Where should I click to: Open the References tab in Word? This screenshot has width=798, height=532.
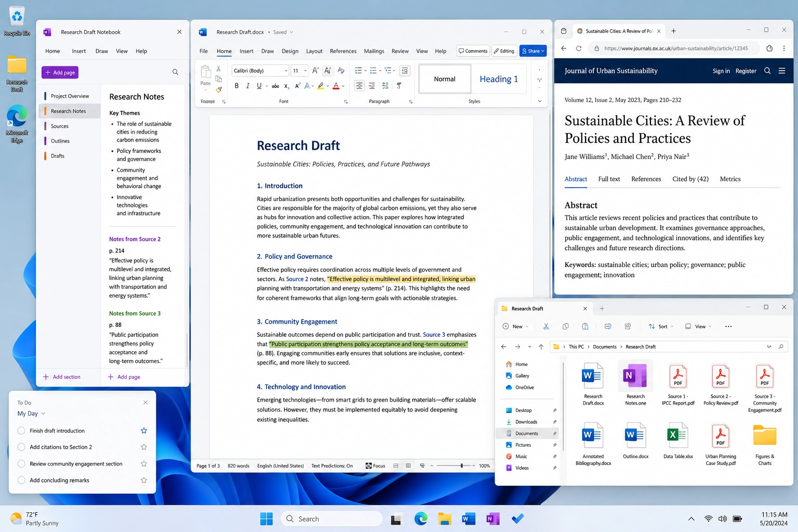(x=343, y=51)
